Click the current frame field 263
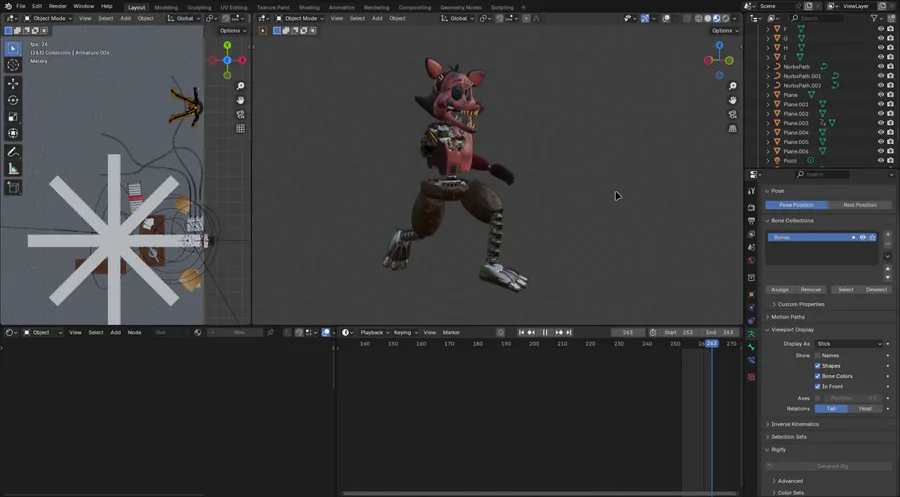900x497 pixels. tap(628, 332)
